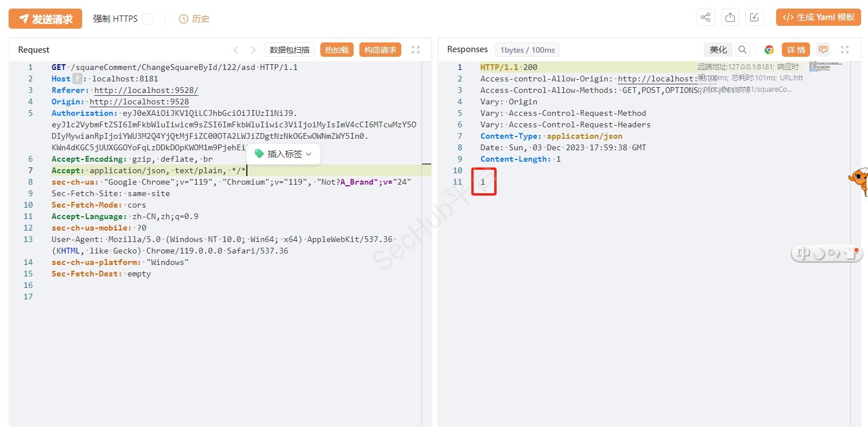Toggle the 美化 beautify response button
Image resolution: width=868 pixels, height=433 pixels.
(718, 50)
